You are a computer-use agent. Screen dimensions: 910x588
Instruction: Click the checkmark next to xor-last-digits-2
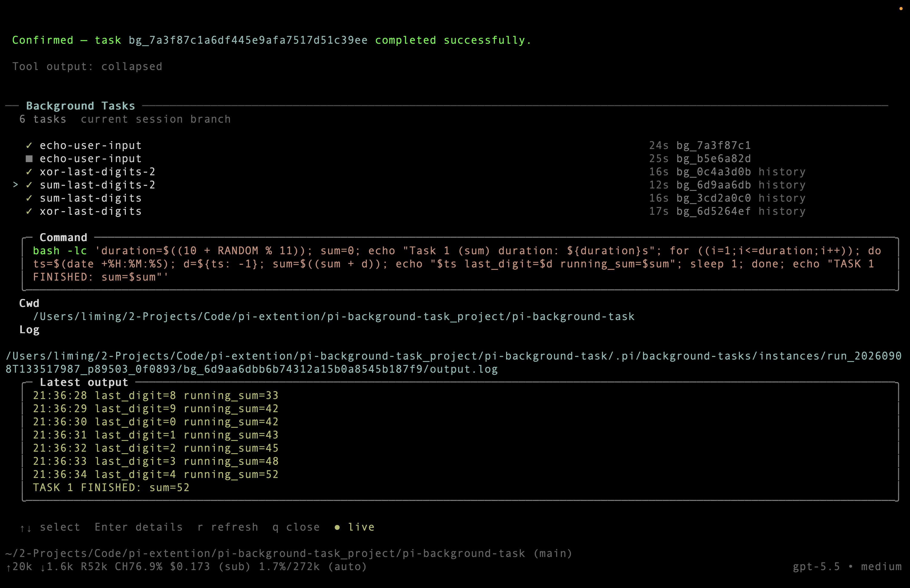click(29, 172)
